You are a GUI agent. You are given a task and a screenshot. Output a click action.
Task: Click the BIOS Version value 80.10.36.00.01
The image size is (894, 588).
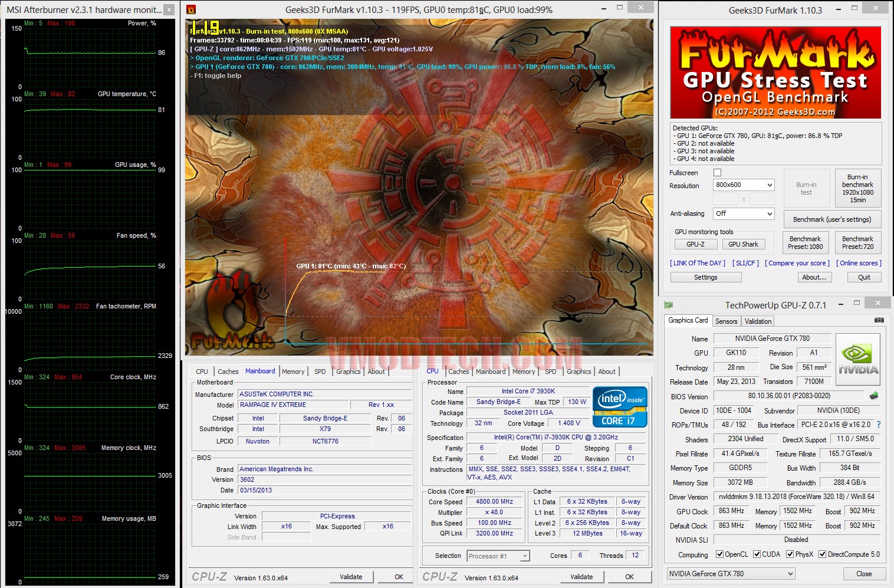point(789,396)
